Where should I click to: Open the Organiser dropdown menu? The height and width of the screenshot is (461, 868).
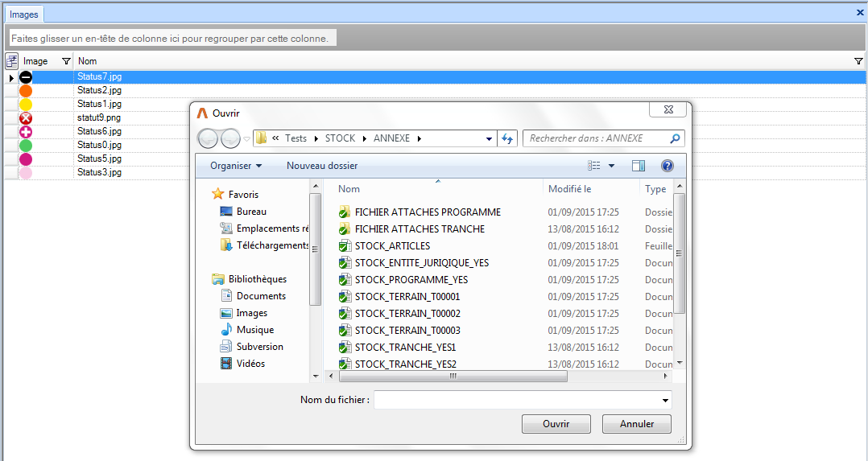pyautogui.click(x=236, y=166)
